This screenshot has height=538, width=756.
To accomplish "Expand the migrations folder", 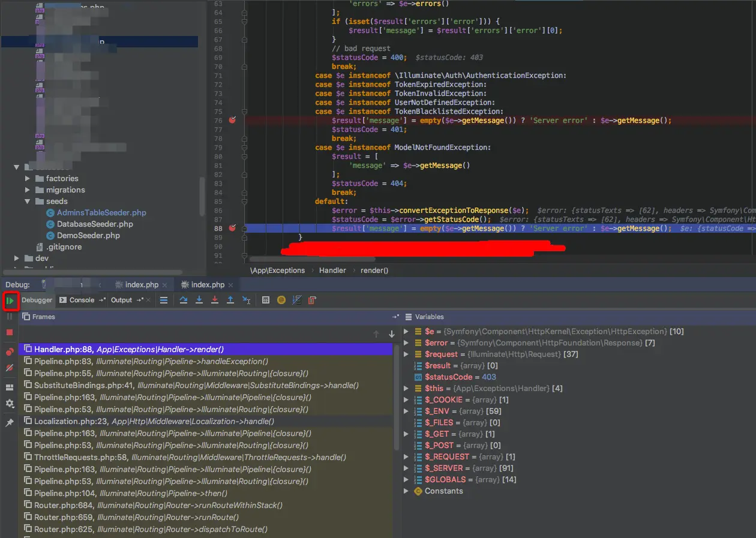I will 28,190.
